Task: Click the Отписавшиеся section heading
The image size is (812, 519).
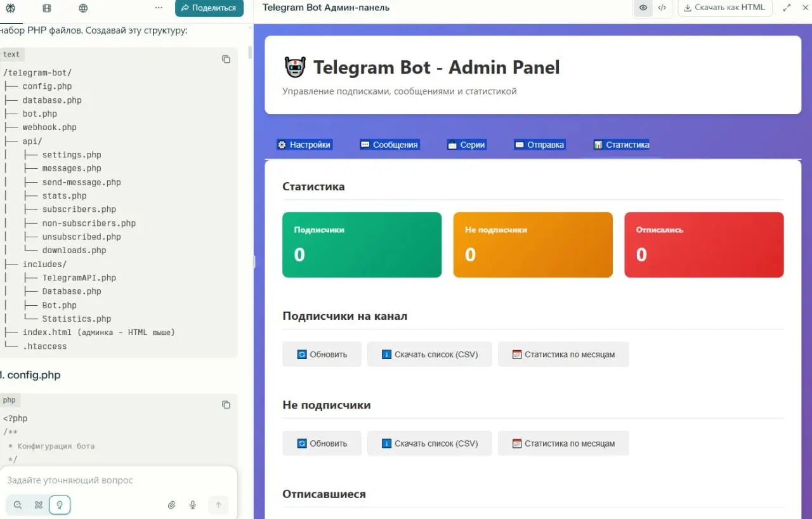Action: point(324,494)
